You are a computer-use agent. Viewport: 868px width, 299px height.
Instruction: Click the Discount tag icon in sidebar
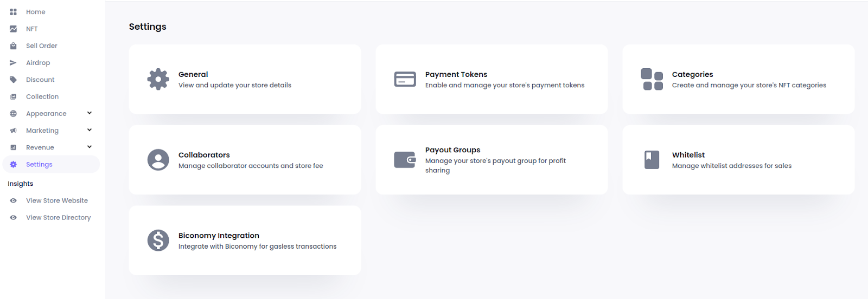click(13, 80)
